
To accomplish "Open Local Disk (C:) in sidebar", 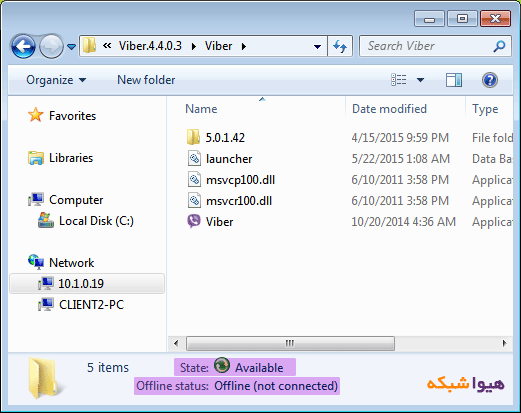I will (x=96, y=221).
